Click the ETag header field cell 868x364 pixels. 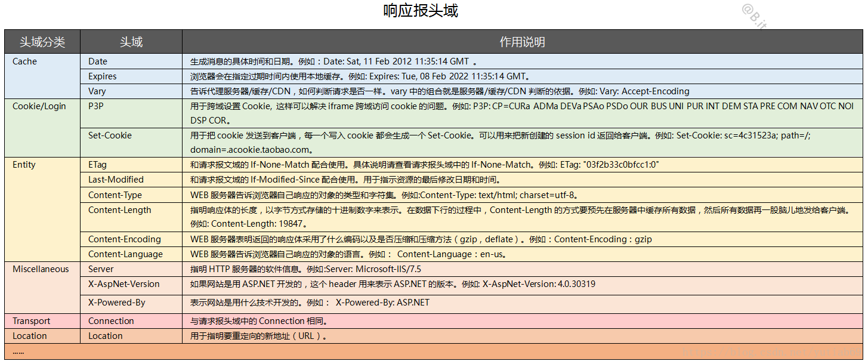(x=131, y=165)
